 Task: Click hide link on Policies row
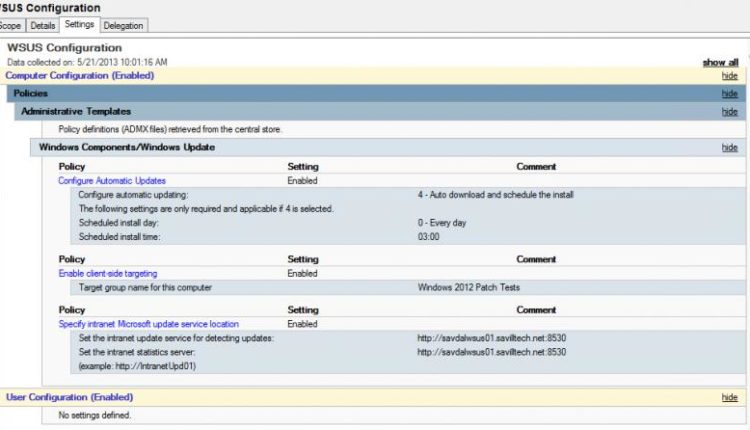(729, 93)
